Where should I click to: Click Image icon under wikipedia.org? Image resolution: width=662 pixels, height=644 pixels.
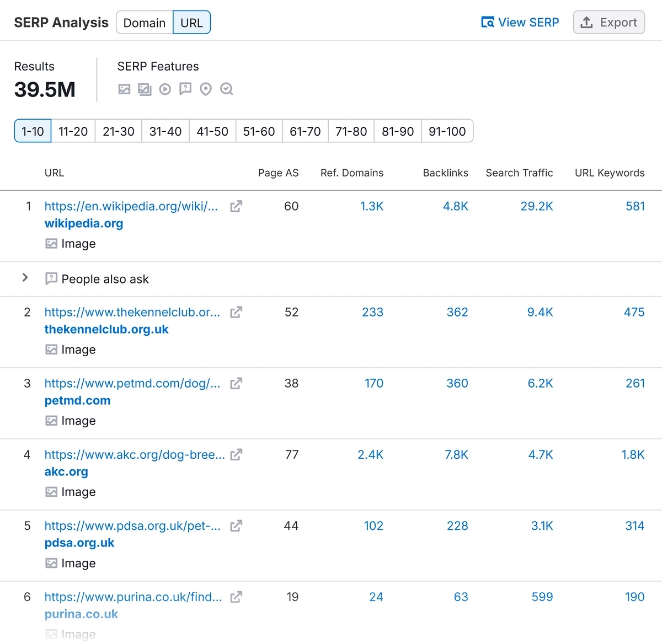point(51,244)
